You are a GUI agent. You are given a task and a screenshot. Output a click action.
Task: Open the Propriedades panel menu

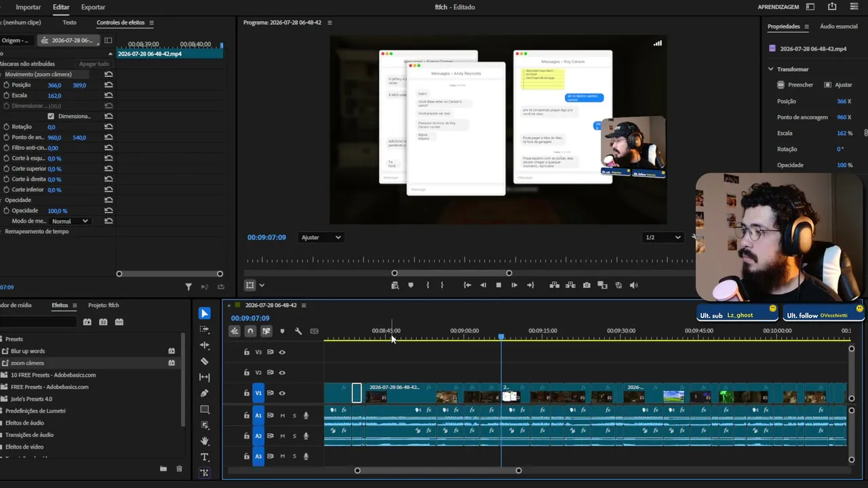pyautogui.click(x=806, y=26)
